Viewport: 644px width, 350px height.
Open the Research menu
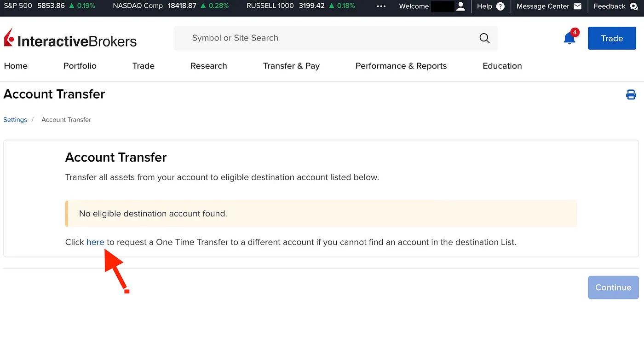(208, 66)
